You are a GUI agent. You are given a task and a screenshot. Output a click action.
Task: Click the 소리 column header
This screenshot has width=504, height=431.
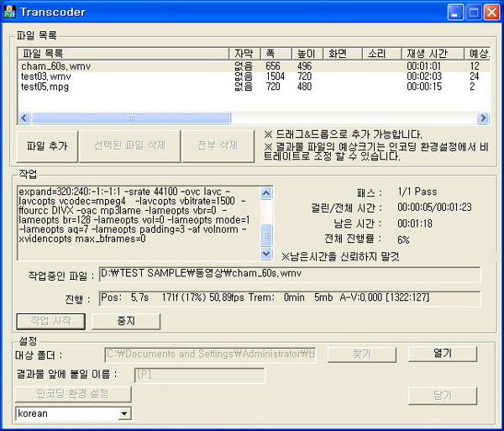tap(382, 54)
